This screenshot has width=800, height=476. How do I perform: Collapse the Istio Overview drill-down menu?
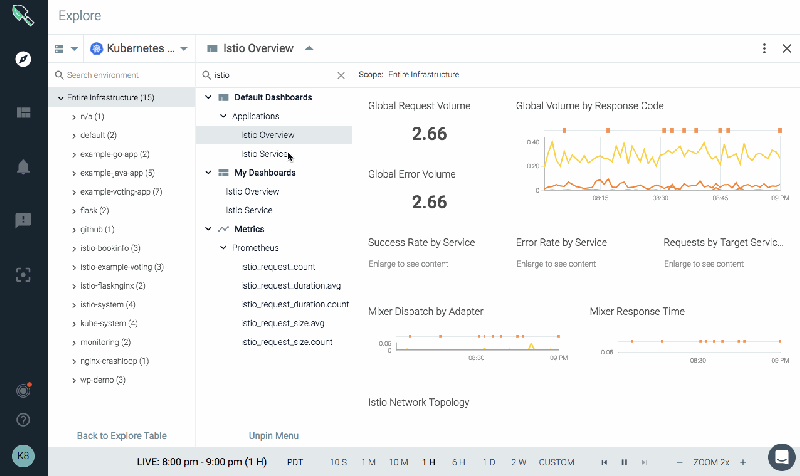pos(309,48)
